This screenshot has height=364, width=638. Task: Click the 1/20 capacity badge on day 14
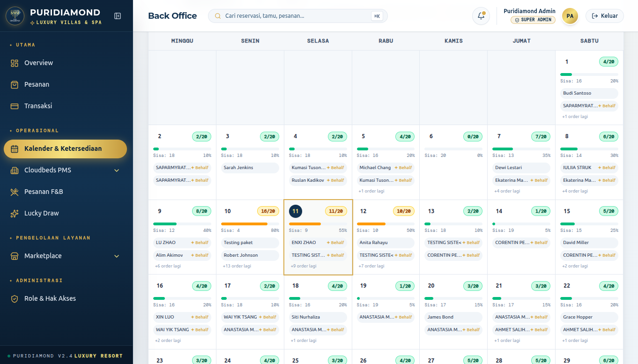(x=541, y=211)
